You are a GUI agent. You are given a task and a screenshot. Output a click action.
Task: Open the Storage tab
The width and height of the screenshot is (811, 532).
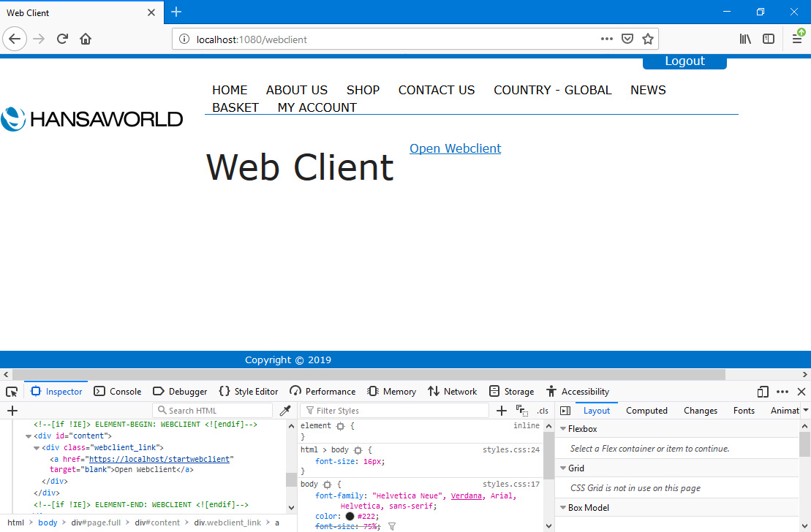click(511, 392)
